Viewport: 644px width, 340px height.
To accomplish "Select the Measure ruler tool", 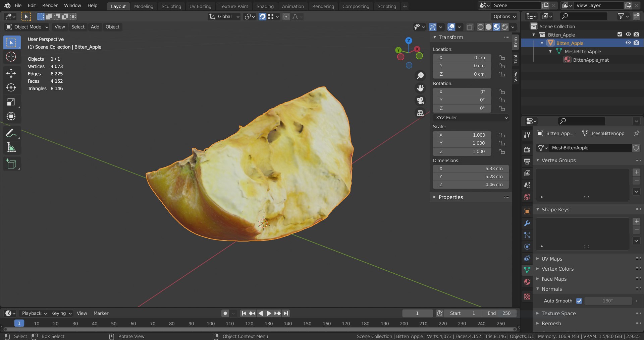I will click(x=11, y=147).
